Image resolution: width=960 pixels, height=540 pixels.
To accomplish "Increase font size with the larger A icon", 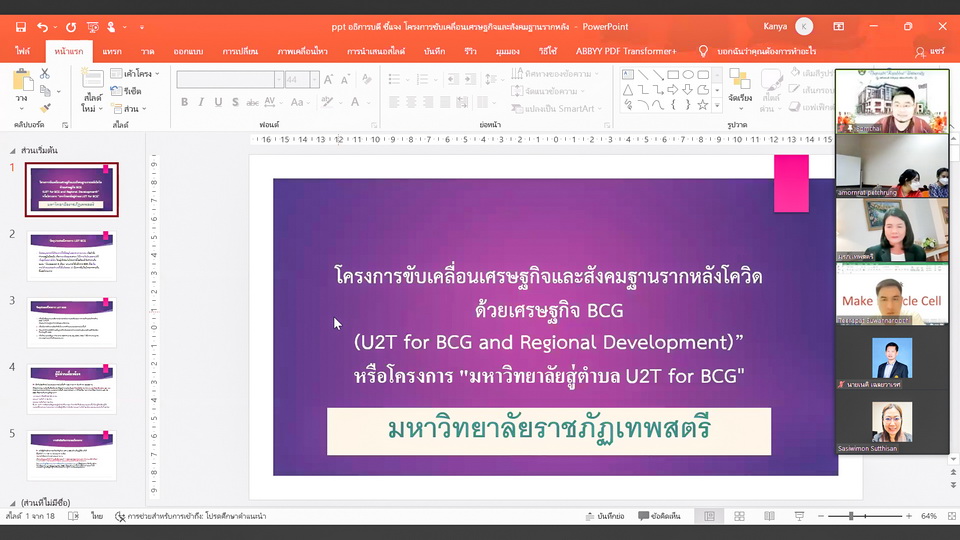I will point(329,80).
